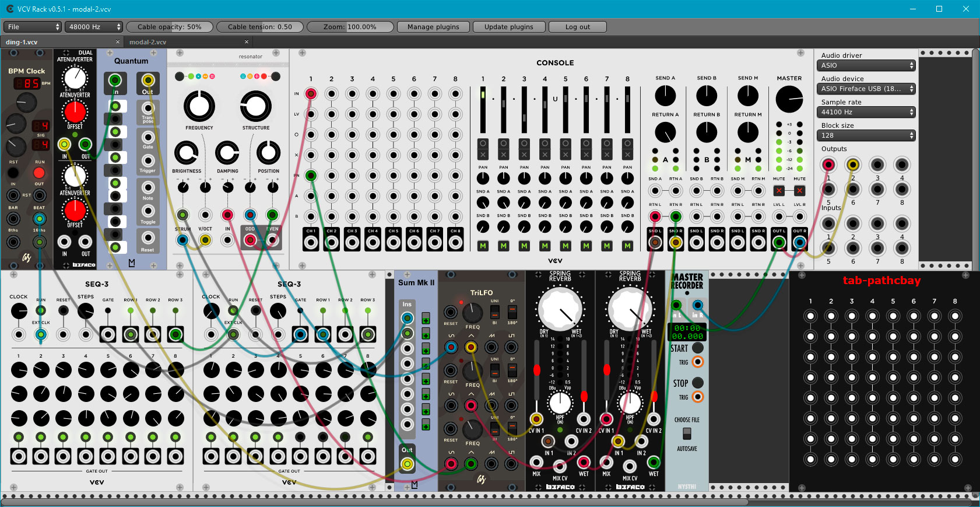Click the first SEQ-3 RESET button

(x=63, y=310)
